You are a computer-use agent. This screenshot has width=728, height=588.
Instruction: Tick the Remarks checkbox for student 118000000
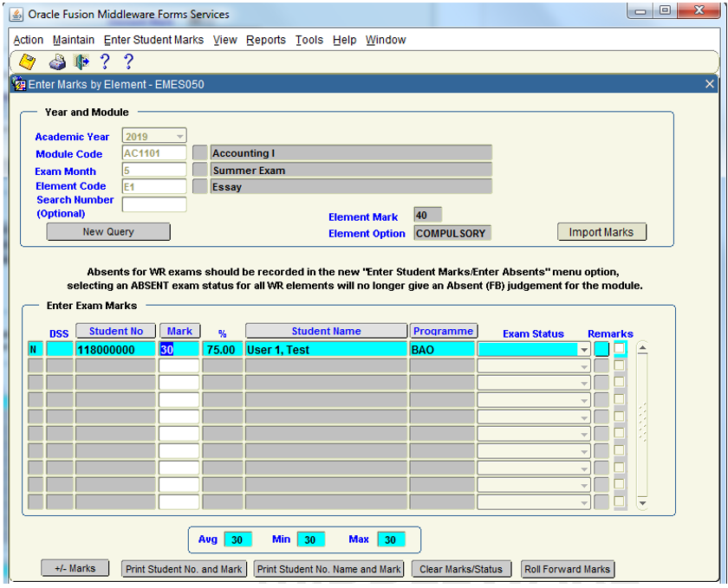pyautogui.click(x=620, y=349)
